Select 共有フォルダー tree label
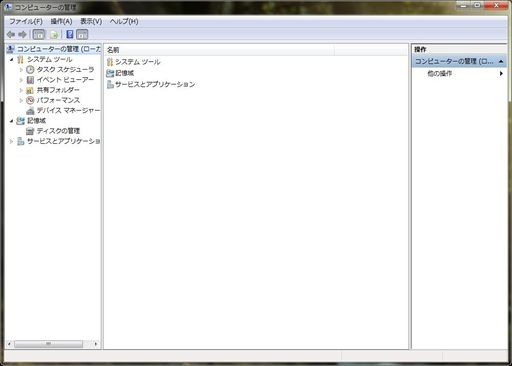The image size is (512, 366). 58,90
